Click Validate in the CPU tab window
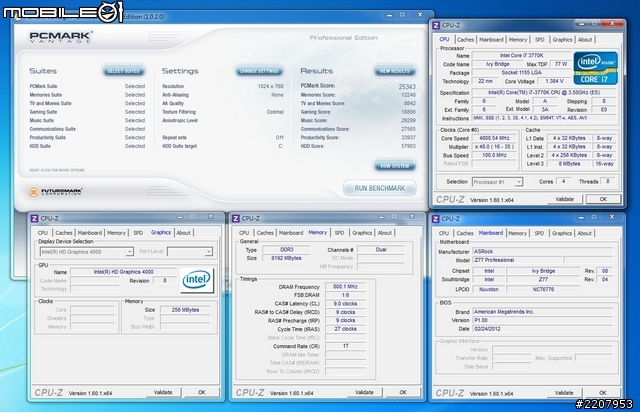 click(x=564, y=199)
